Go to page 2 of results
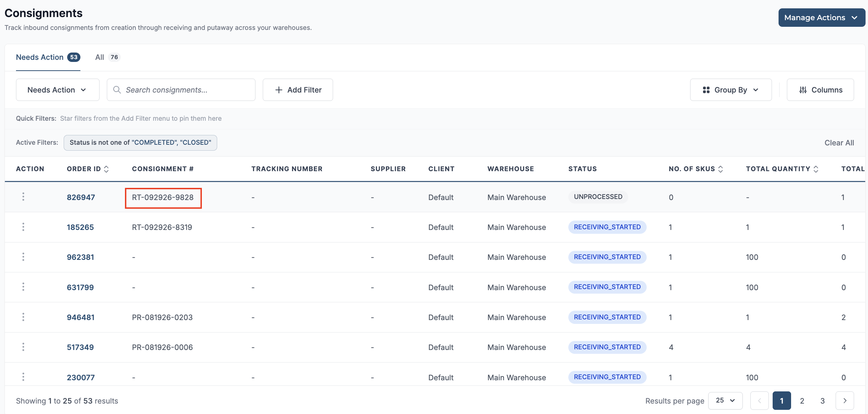Screen dimensions: 868x414 [x=802, y=401]
